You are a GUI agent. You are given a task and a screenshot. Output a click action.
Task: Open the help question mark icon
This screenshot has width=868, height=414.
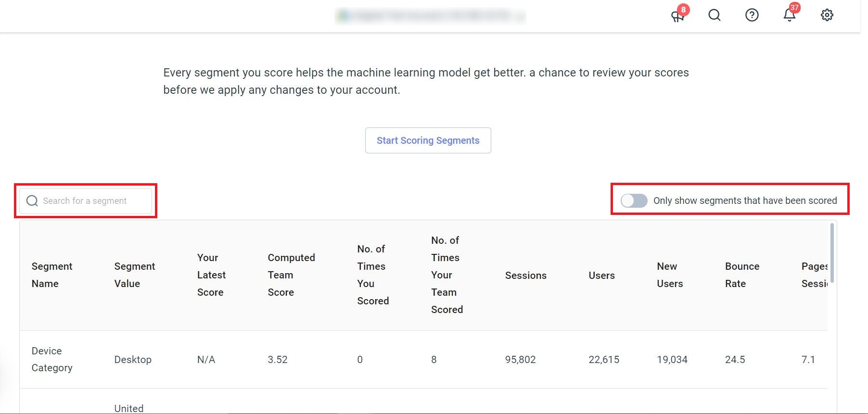click(752, 15)
